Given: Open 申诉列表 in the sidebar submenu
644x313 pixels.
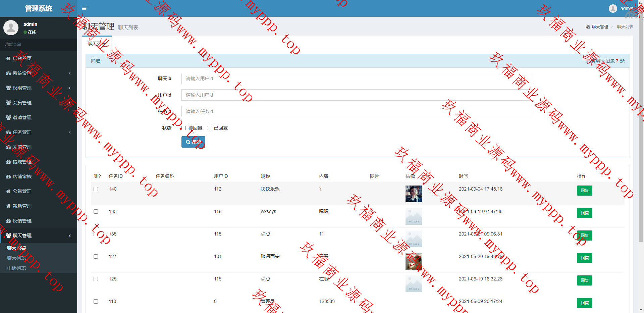Looking at the screenshot, I should pos(16,268).
